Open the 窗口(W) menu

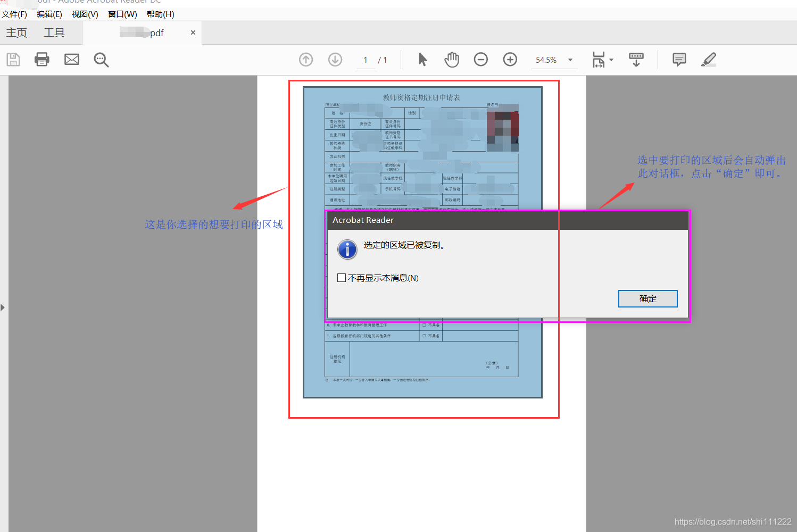click(122, 14)
